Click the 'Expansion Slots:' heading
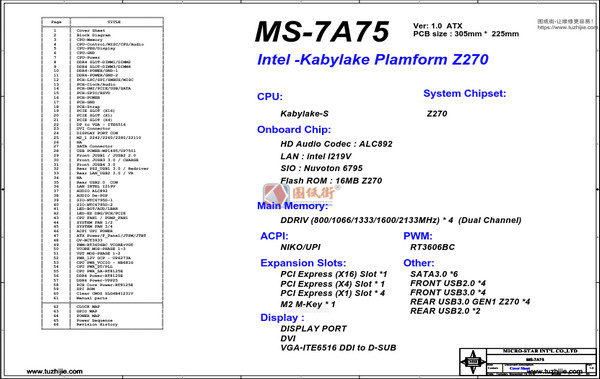 pos(303,263)
